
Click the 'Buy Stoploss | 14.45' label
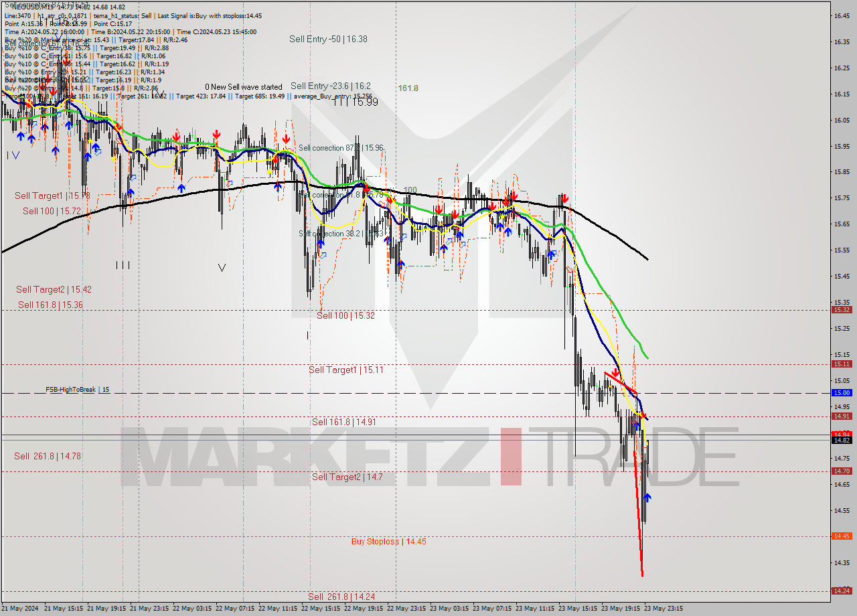388,541
